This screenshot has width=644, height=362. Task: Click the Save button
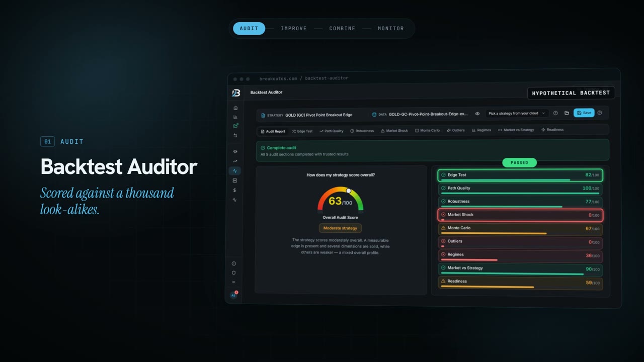pos(584,113)
